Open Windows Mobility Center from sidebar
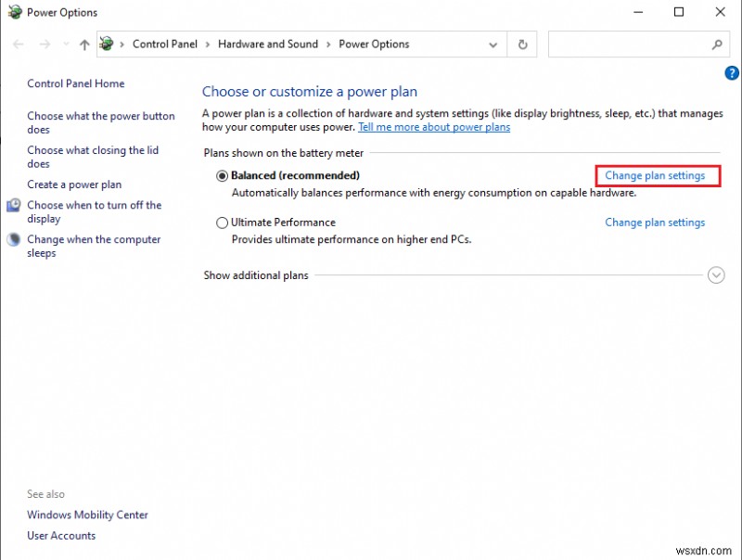Screen dimensions: 742x560 click(x=87, y=515)
